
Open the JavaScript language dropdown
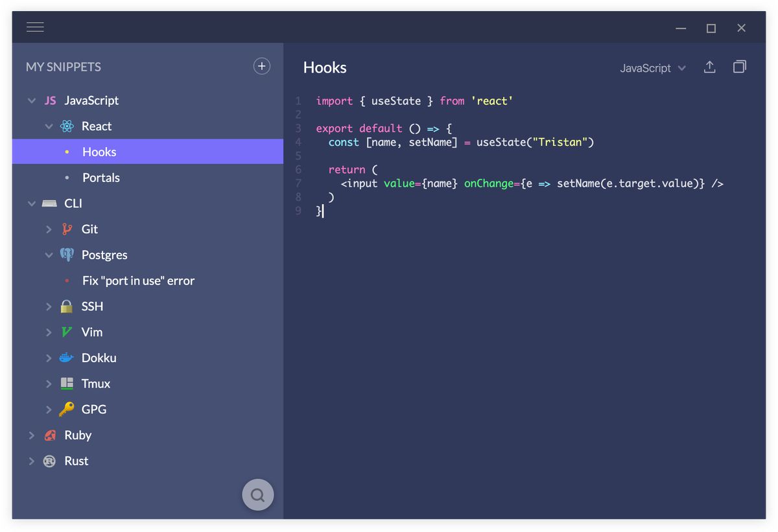tap(652, 67)
